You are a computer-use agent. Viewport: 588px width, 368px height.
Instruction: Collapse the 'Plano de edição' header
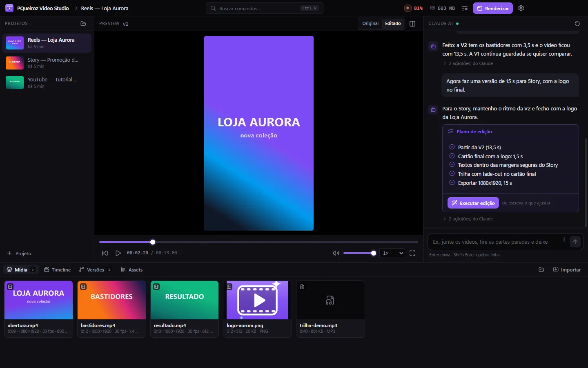click(510, 132)
